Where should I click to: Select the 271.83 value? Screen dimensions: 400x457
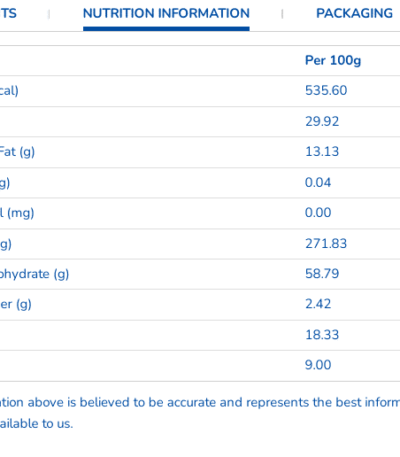pos(326,244)
